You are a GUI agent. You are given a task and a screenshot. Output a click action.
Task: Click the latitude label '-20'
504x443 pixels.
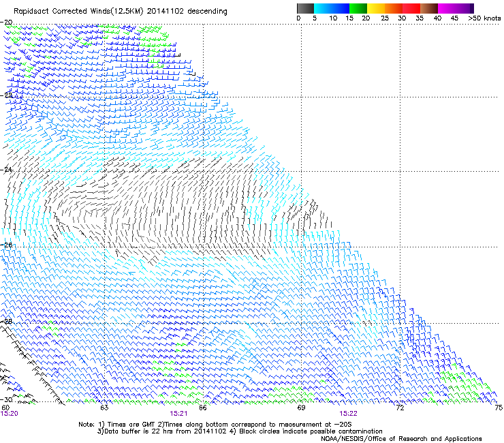click(x=6, y=22)
